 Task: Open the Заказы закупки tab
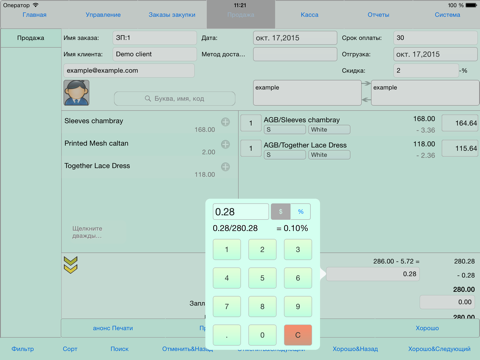(172, 15)
